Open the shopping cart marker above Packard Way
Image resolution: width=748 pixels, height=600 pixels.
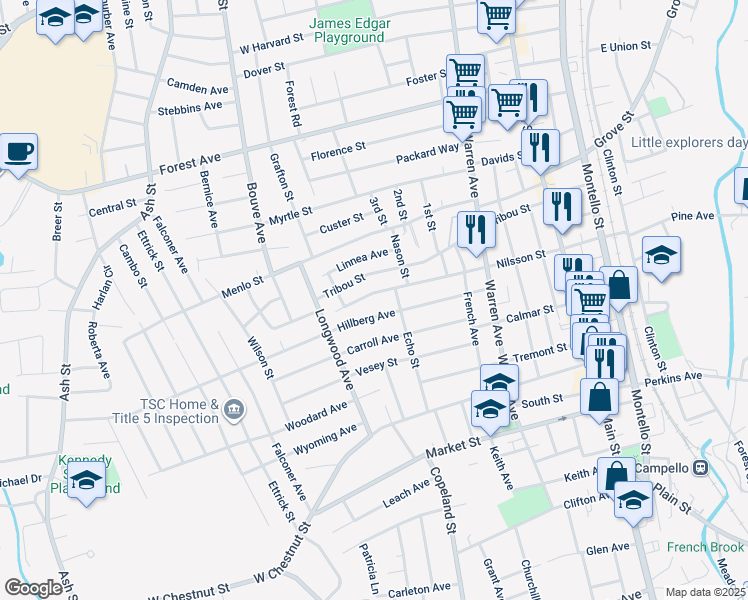pyautogui.click(x=462, y=119)
